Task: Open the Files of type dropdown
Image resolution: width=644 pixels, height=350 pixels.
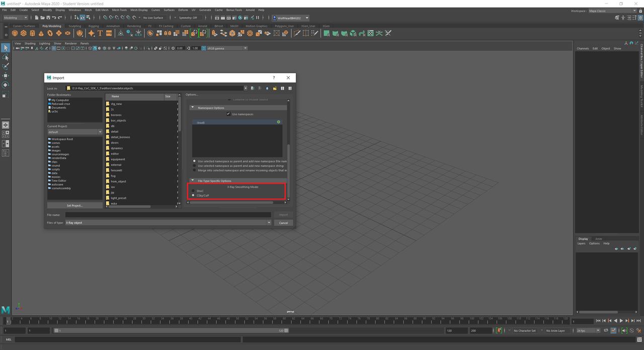Action: tap(269, 223)
